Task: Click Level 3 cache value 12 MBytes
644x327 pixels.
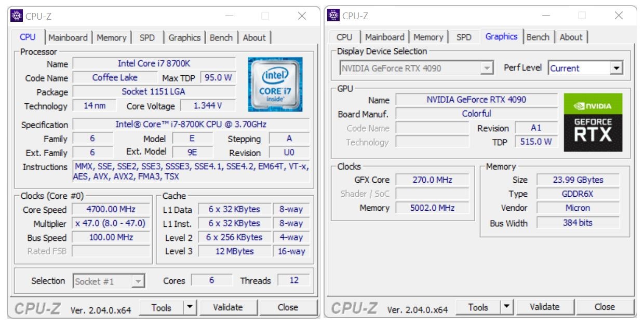Action: 234,251
